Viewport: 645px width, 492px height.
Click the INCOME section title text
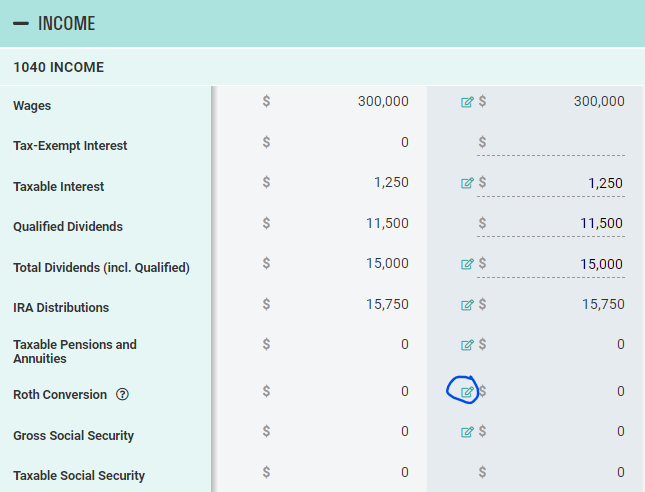66,23
